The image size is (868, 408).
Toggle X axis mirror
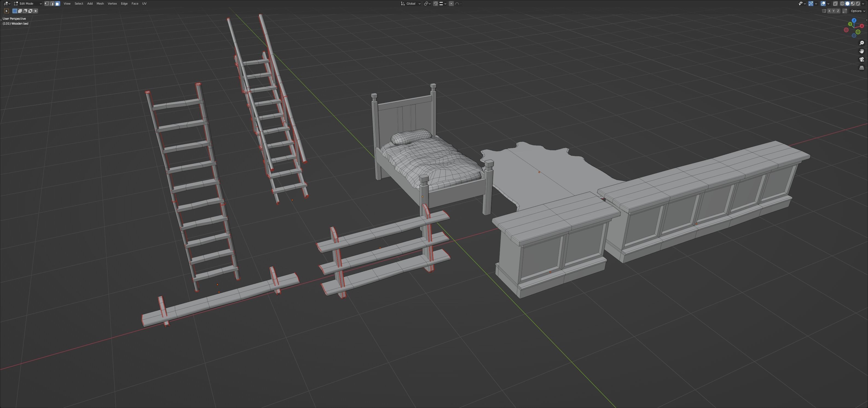pos(829,11)
